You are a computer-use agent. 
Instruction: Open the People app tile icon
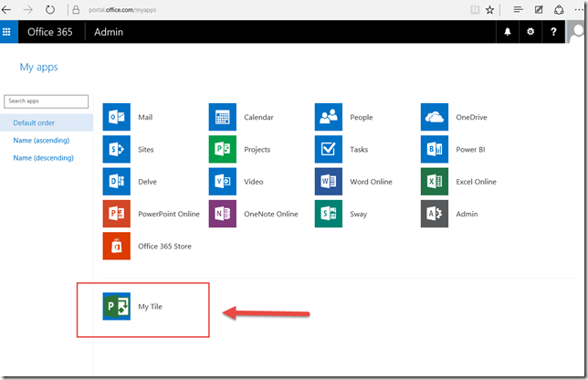click(329, 117)
